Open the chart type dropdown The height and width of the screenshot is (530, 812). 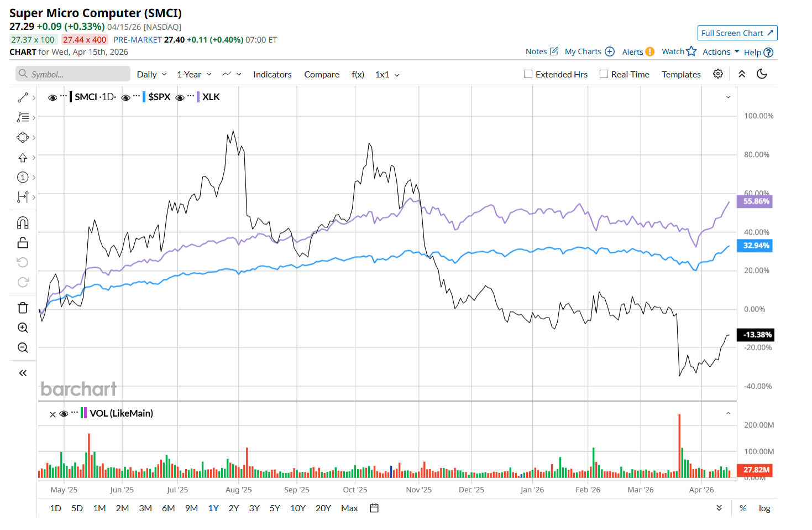[232, 74]
